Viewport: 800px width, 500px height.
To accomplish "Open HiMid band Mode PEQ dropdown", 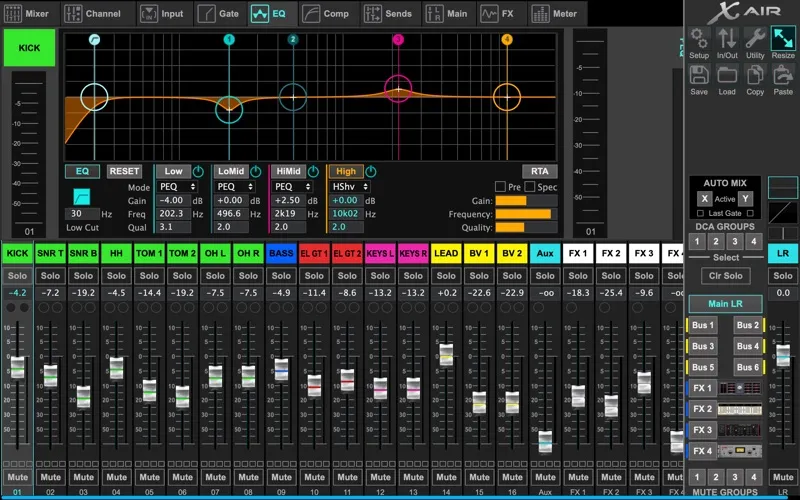I will tap(292, 187).
